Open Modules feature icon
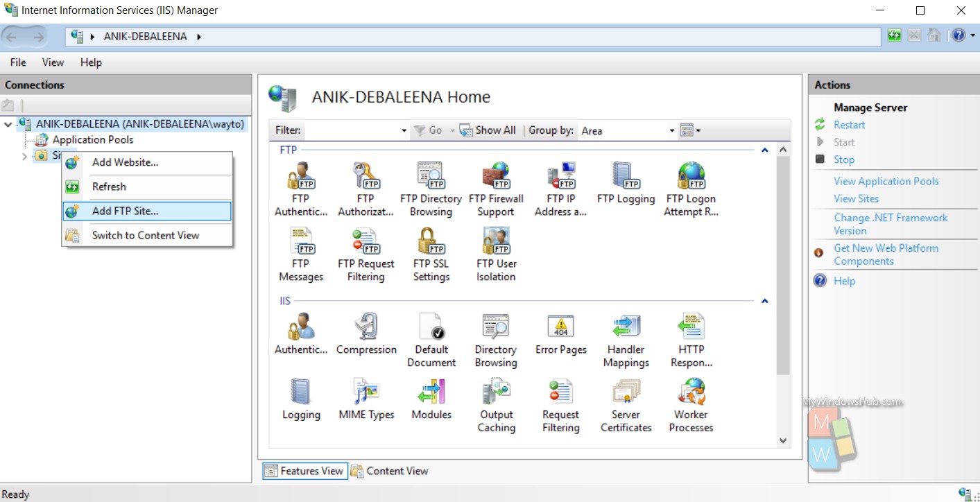 [431, 392]
